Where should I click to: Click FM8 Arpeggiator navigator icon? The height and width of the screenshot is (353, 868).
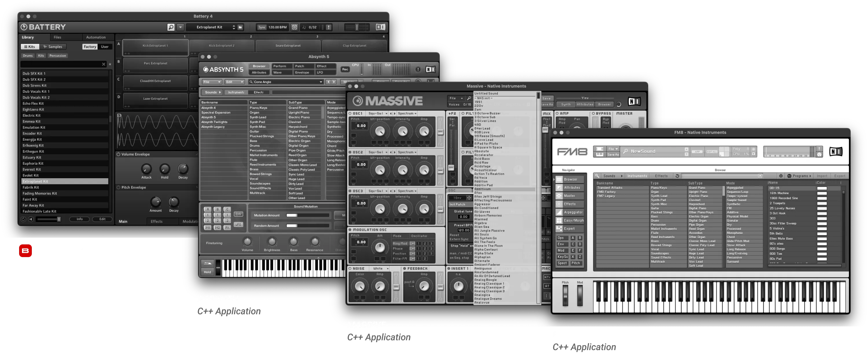(559, 212)
